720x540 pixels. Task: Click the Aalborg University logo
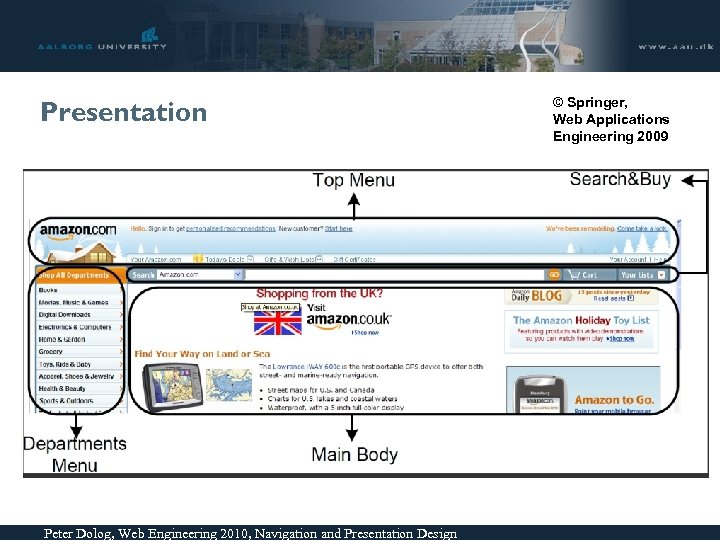[x=102, y=39]
